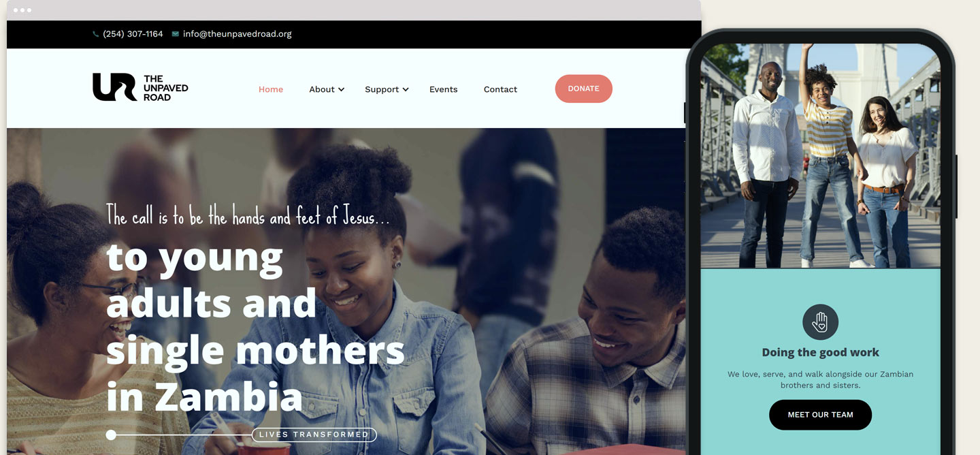980x455 pixels.
Task: Open the Home nav item
Action: [271, 89]
